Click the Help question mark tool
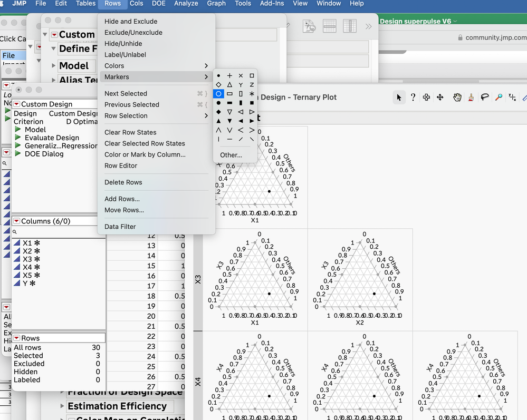This screenshot has width=527, height=420. 413,97
